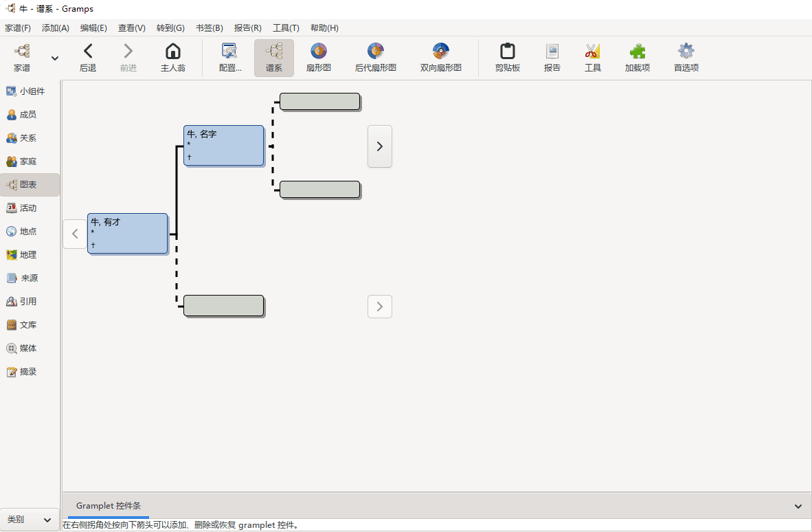
Task: Open the Tools (工具) toolbar icon
Action: pos(592,58)
